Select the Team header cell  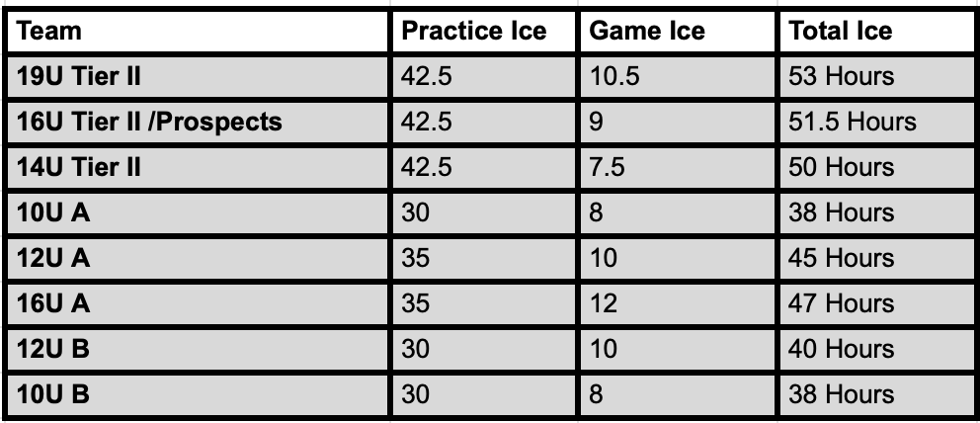(x=198, y=31)
